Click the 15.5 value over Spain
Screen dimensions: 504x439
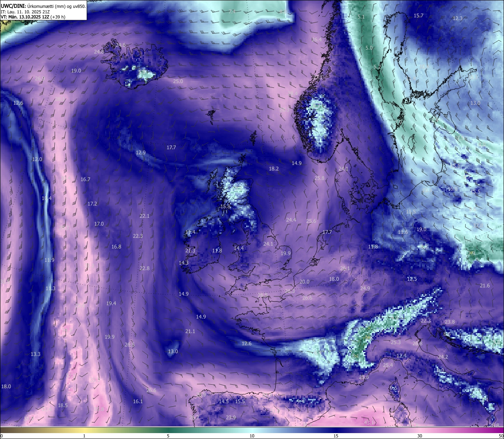coord(240,402)
